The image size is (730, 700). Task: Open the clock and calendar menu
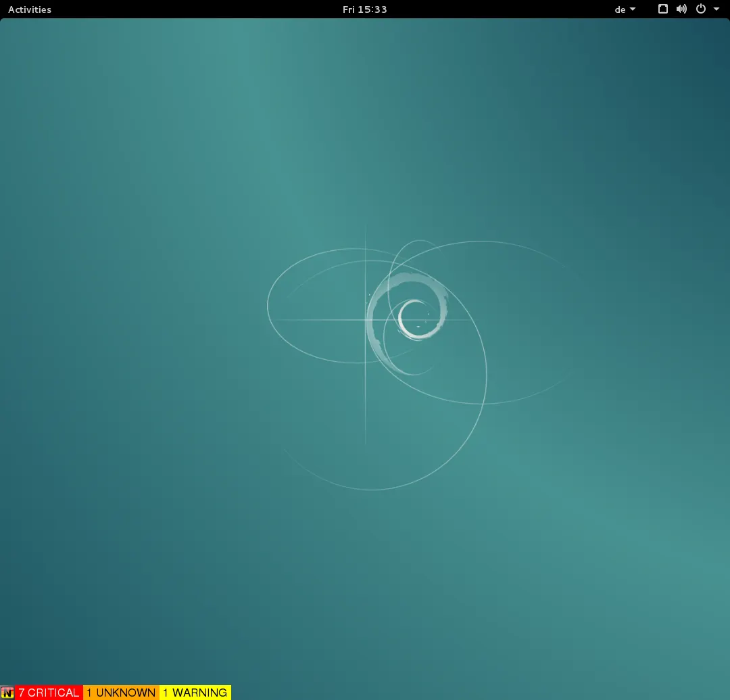click(364, 9)
